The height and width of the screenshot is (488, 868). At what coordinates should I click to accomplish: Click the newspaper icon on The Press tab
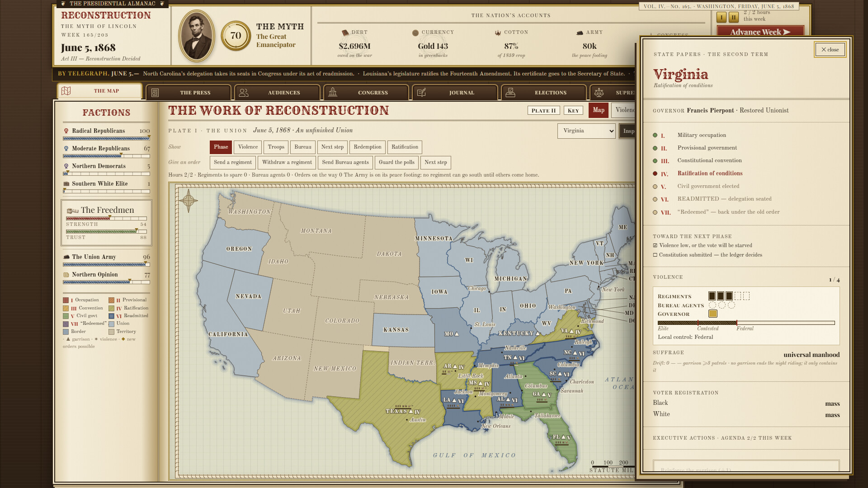[155, 93]
